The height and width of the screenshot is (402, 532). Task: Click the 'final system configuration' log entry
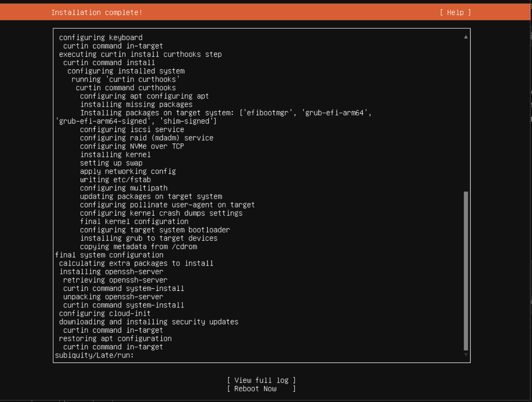[x=109, y=255]
